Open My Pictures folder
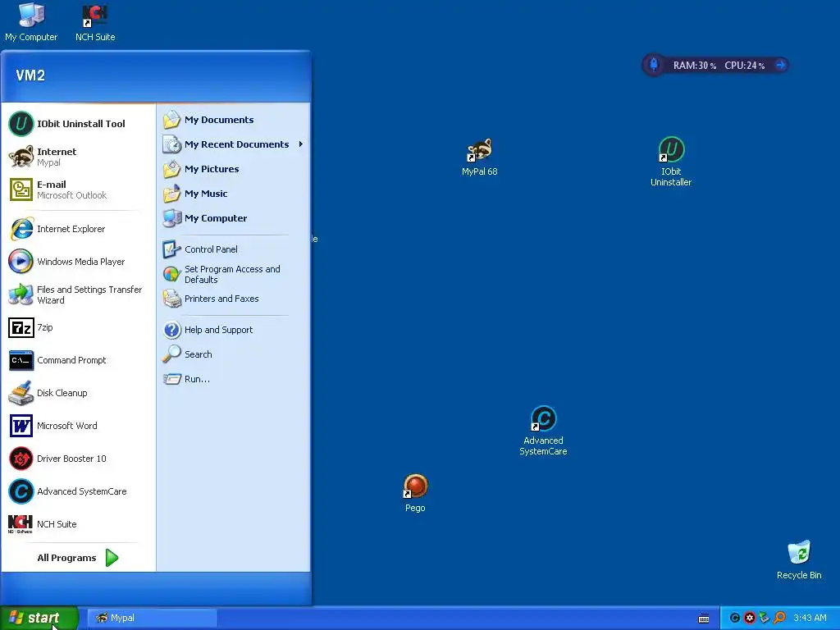Viewport: 840px width, 630px height. [234, 169]
